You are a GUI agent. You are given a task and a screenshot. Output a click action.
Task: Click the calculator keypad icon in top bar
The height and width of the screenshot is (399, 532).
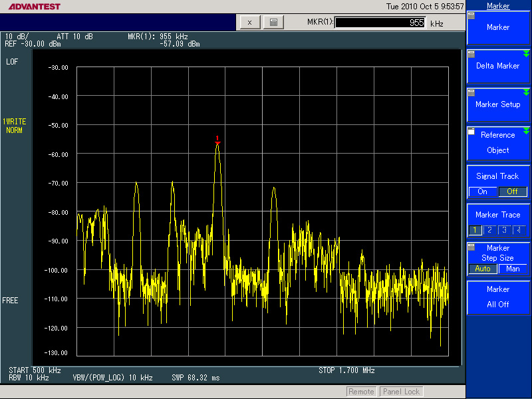coord(273,22)
